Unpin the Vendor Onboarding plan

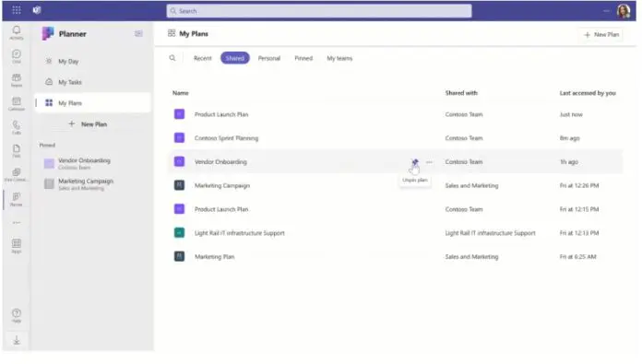(415, 162)
